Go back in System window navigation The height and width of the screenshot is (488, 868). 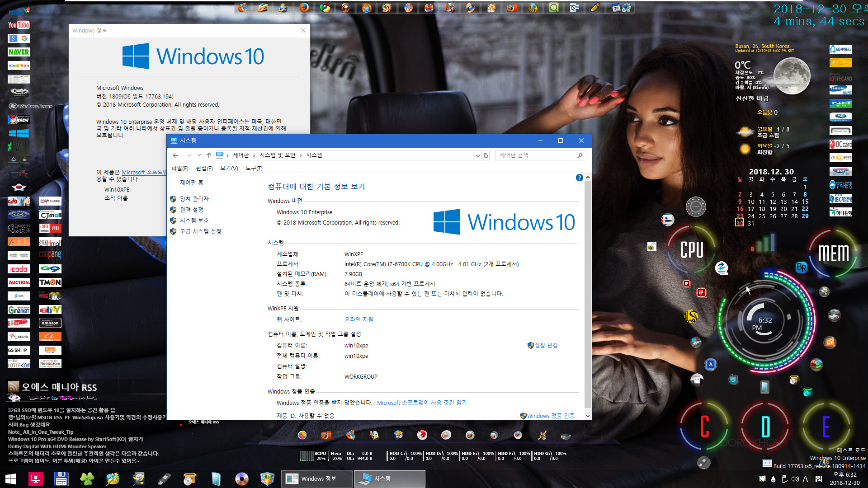tap(175, 155)
